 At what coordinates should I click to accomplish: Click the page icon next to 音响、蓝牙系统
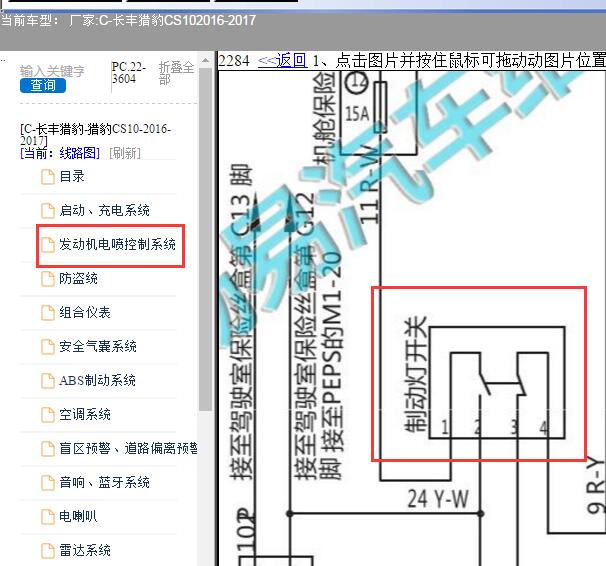tap(48, 483)
